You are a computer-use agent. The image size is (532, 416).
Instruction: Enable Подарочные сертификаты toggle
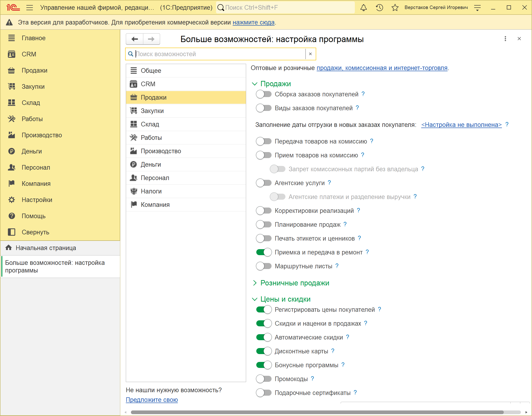pos(264,393)
